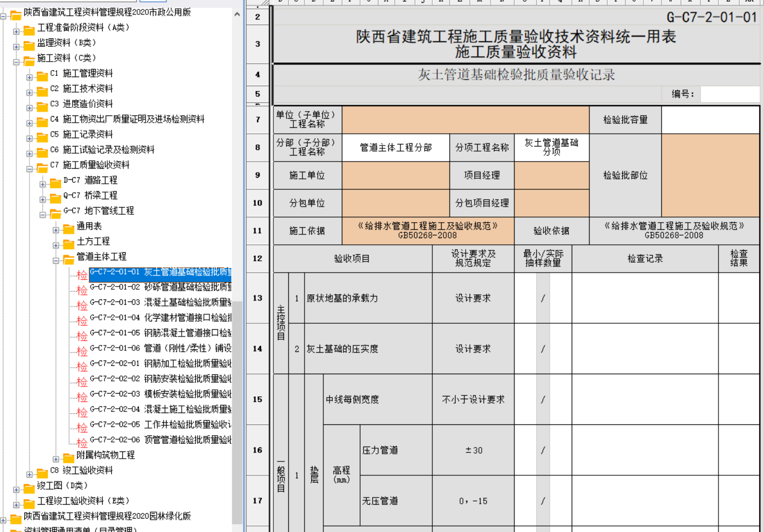Collapse the C7 施工质量验收资料 node
Screen dimensions: 764x532
pos(29,169)
